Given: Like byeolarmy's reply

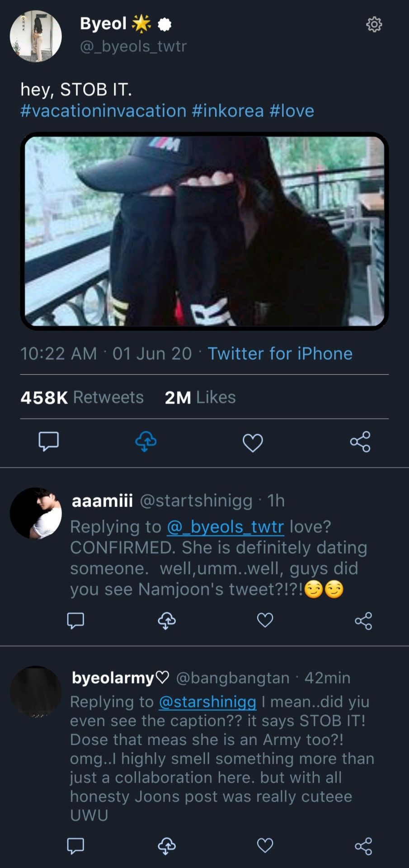Looking at the screenshot, I should [x=265, y=845].
